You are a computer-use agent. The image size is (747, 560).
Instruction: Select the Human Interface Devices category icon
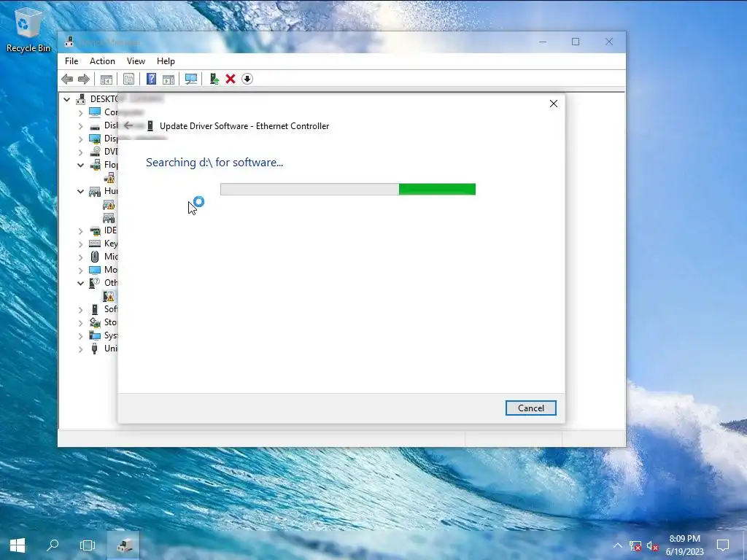click(x=95, y=192)
